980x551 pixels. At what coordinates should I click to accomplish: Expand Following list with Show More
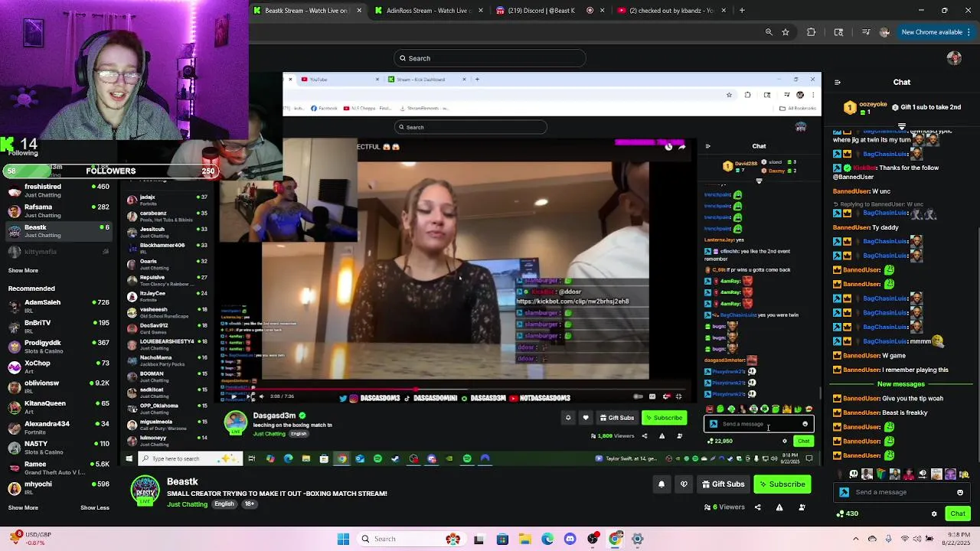[23, 270]
